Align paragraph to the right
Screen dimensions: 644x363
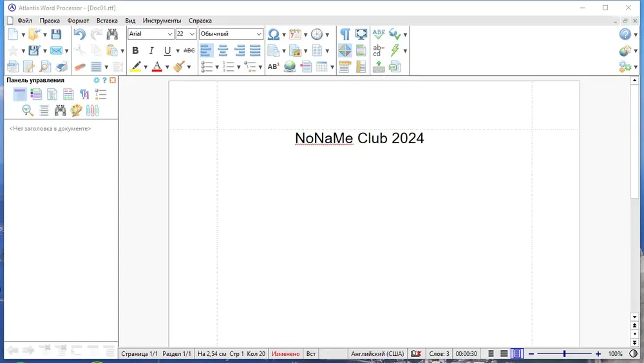[239, 50]
